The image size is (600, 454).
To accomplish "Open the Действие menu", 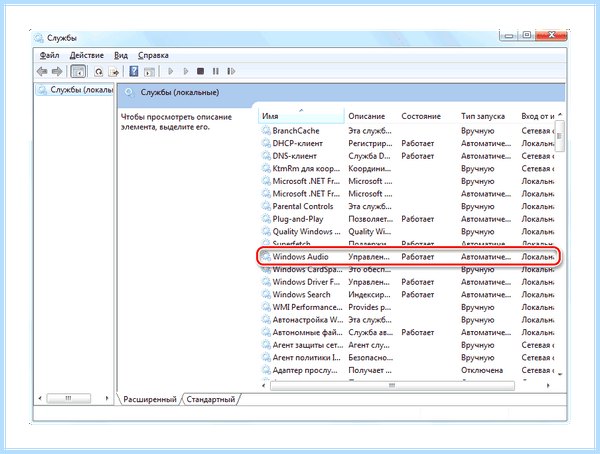I will coord(86,56).
